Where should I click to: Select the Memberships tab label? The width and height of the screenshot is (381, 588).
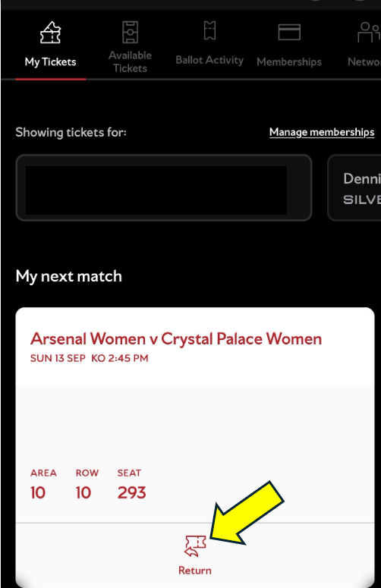pyautogui.click(x=289, y=62)
